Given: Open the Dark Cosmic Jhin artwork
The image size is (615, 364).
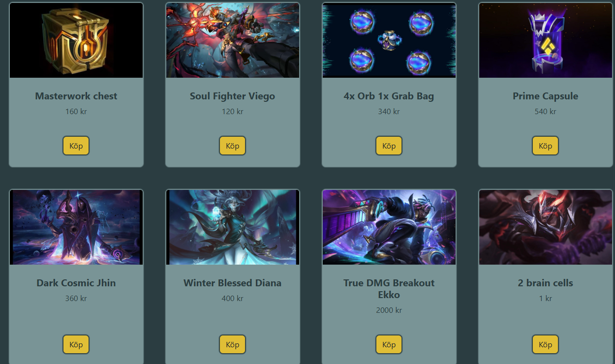Looking at the screenshot, I should 76,227.
